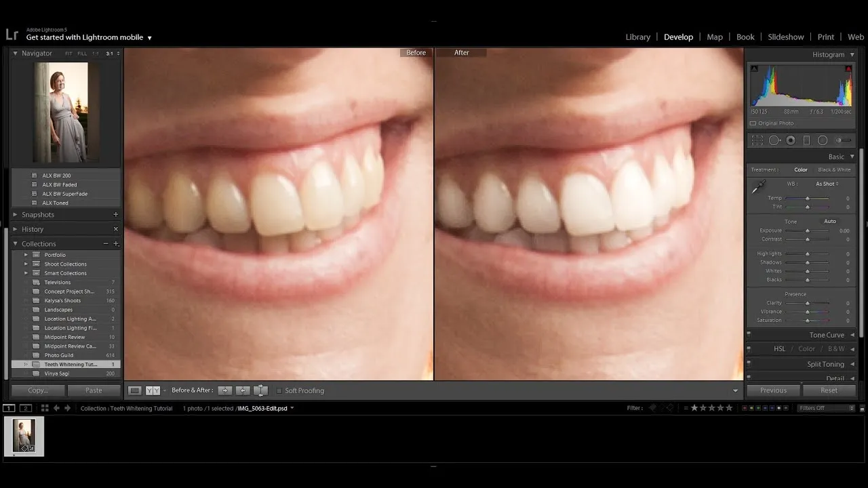Viewport: 868px width, 488px height.
Task: Copy Before settings to After
Action: coord(225,390)
